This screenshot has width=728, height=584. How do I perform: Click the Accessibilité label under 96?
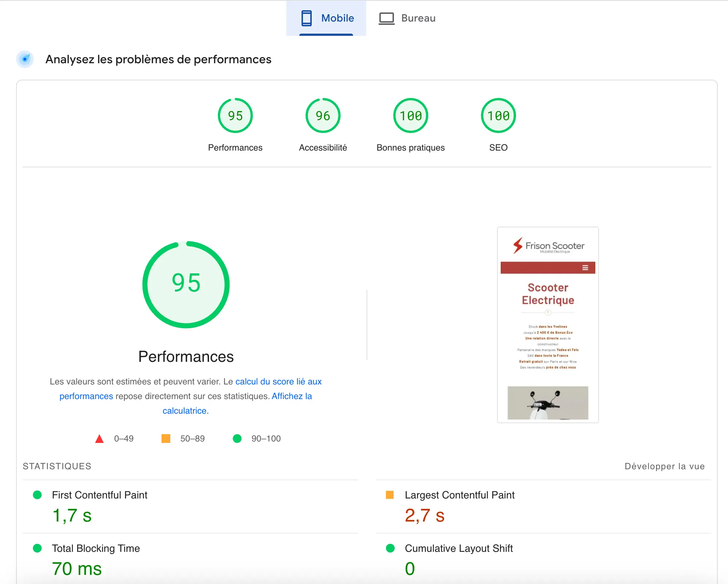pos(323,148)
